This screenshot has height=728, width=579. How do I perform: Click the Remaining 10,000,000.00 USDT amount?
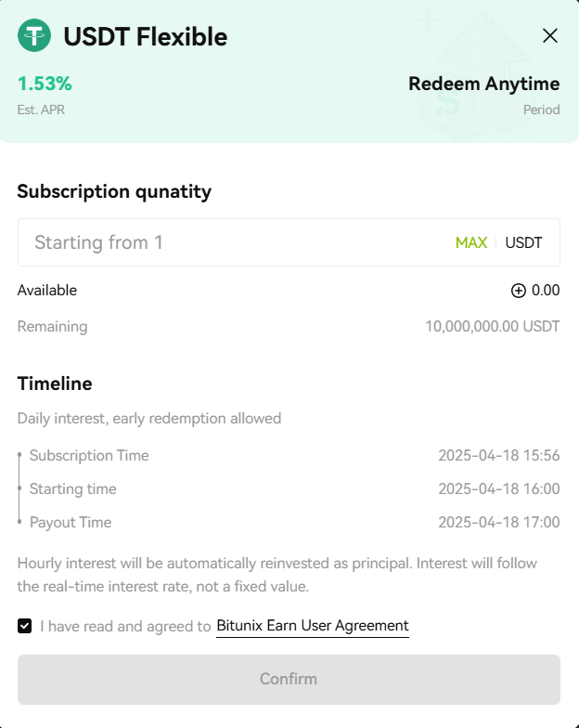(492, 327)
